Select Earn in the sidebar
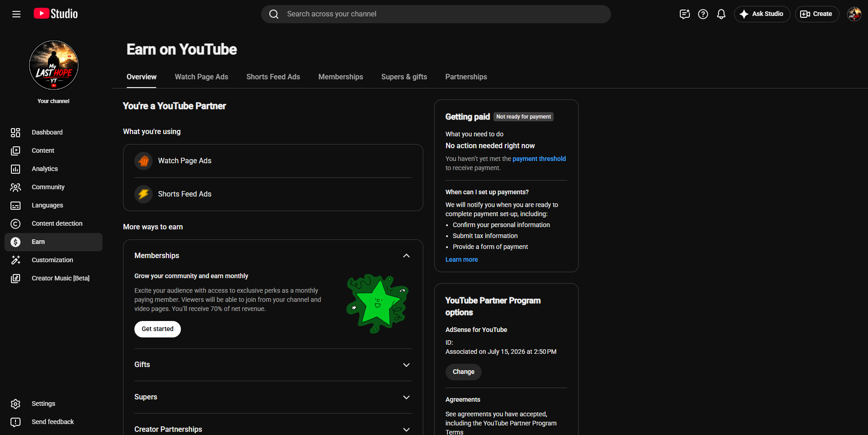868x435 pixels. click(53, 242)
